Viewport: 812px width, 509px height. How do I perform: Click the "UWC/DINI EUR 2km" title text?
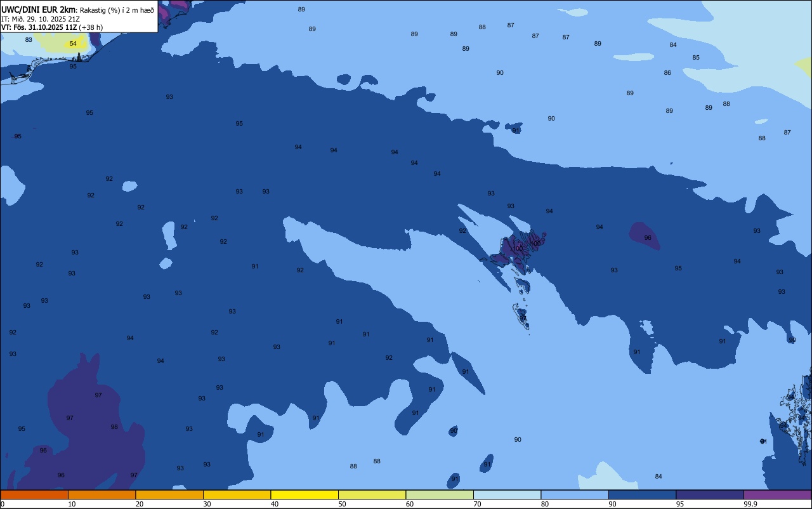(38, 10)
